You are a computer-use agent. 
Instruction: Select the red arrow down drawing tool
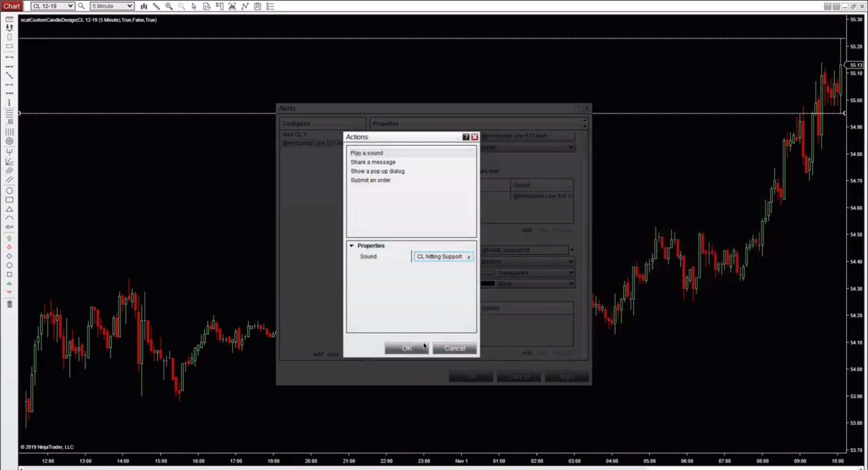point(9,247)
